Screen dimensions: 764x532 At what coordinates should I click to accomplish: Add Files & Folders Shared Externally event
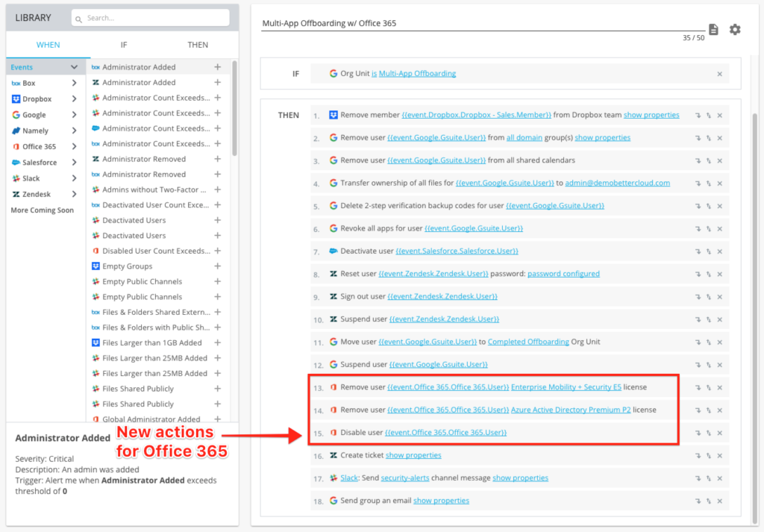tap(217, 312)
